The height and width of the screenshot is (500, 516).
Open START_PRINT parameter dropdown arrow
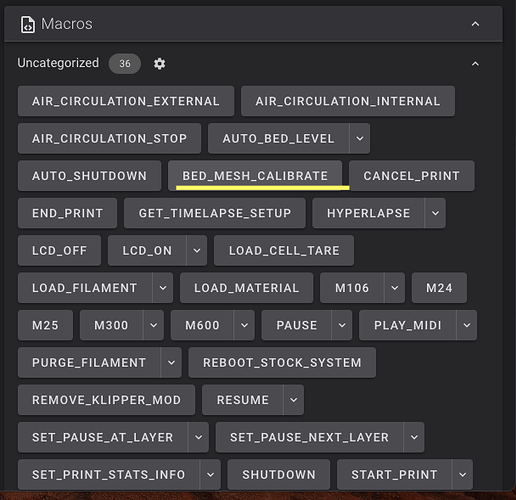[463, 474]
